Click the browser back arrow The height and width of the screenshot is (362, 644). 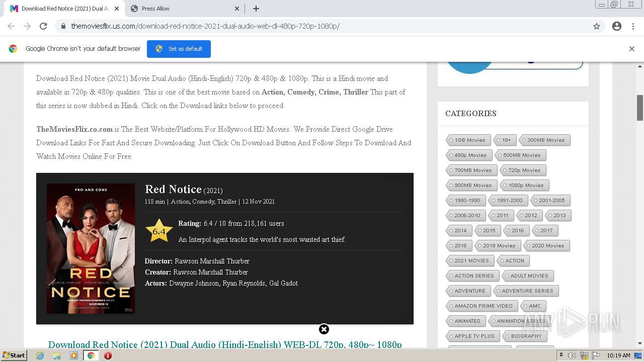tap(11, 26)
